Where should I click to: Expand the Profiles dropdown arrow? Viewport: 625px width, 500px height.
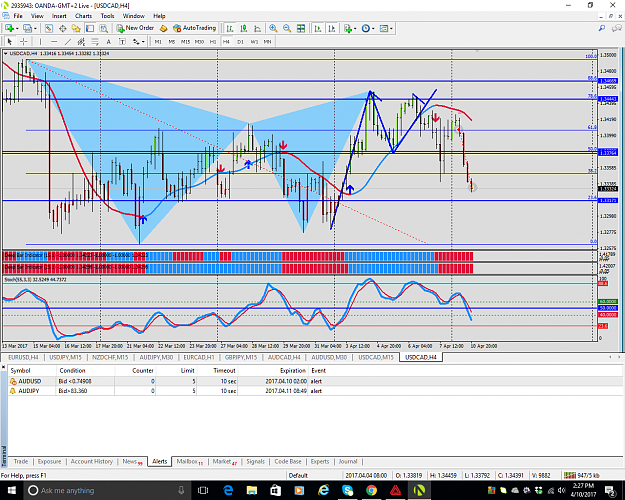click(x=35, y=29)
